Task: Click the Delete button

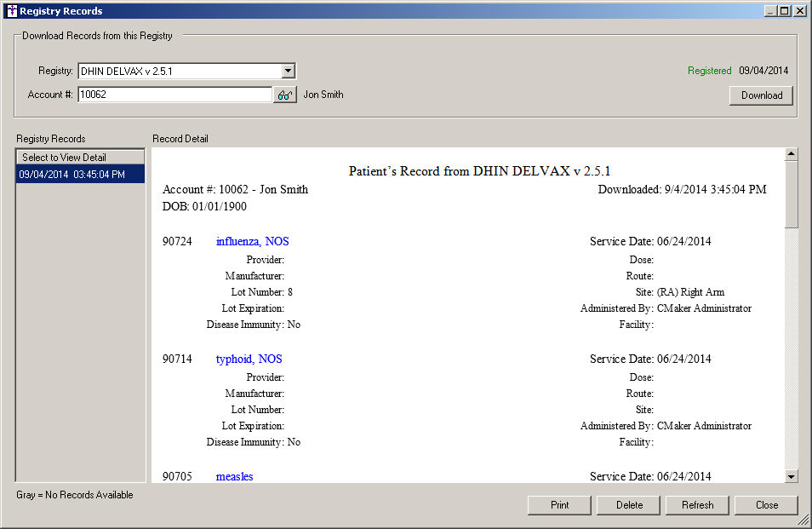Action: (x=629, y=505)
